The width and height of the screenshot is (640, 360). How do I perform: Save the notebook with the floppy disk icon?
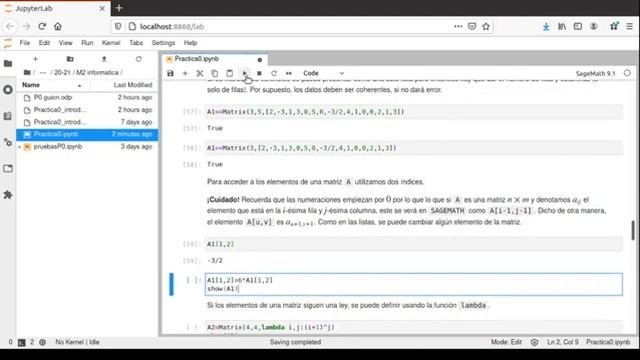pyautogui.click(x=170, y=73)
